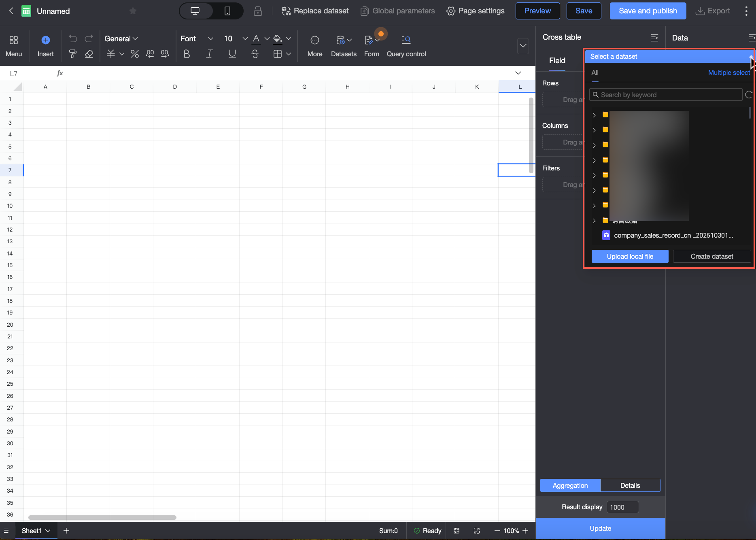This screenshot has width=756, height=540.
Task: Collapse the toolbar with the chevron button
Action: [523, 46]
